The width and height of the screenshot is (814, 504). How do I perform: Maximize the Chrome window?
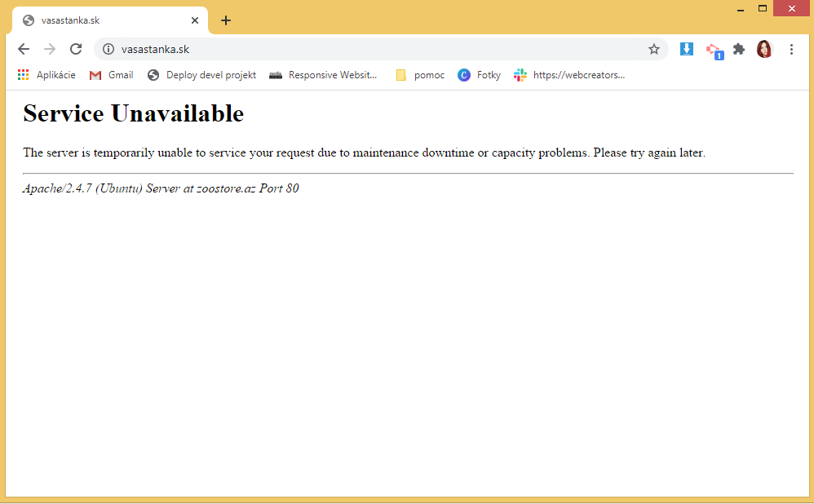point(762,8)
